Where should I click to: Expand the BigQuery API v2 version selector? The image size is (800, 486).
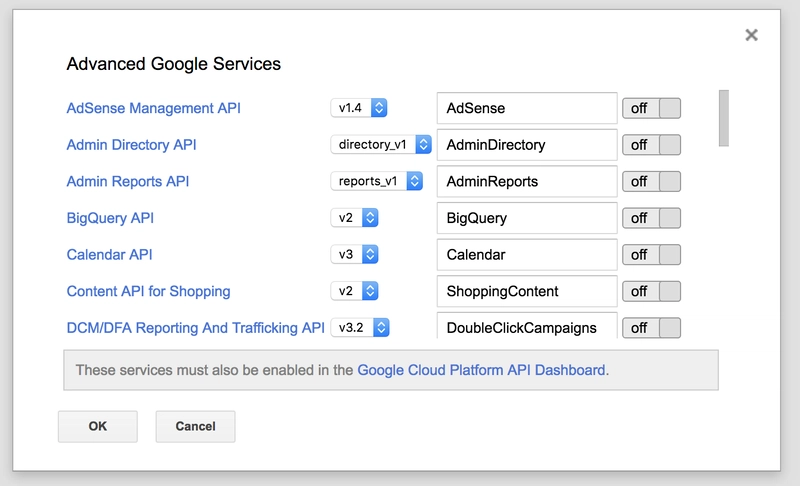tap(354, 218)
